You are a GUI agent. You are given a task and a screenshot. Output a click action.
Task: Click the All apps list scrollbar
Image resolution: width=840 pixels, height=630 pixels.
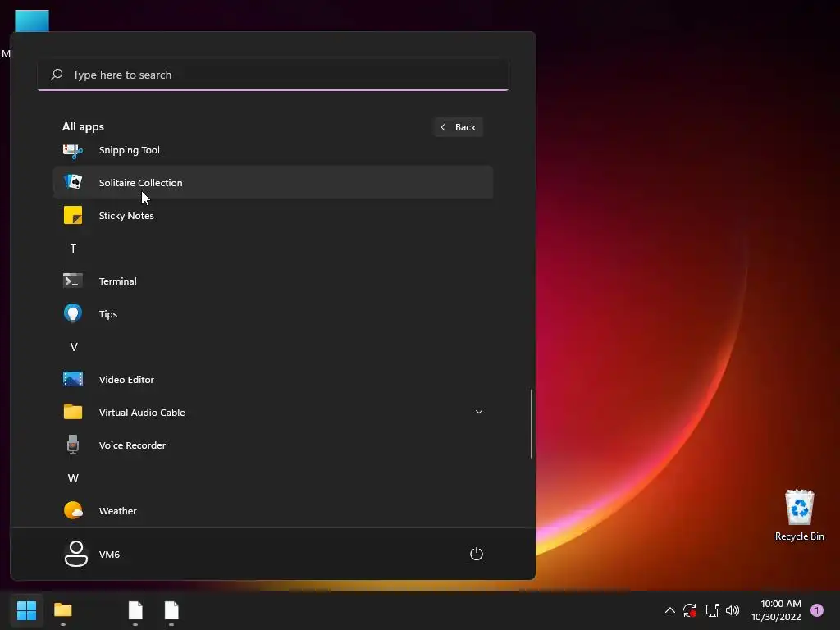(x=532, y=423)
